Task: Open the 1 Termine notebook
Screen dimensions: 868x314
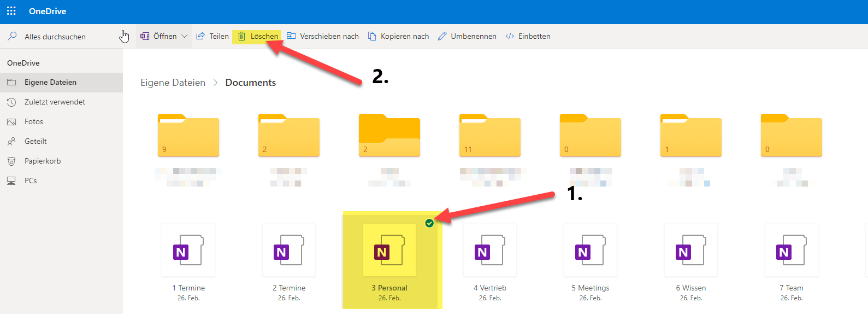Action: 188,250
